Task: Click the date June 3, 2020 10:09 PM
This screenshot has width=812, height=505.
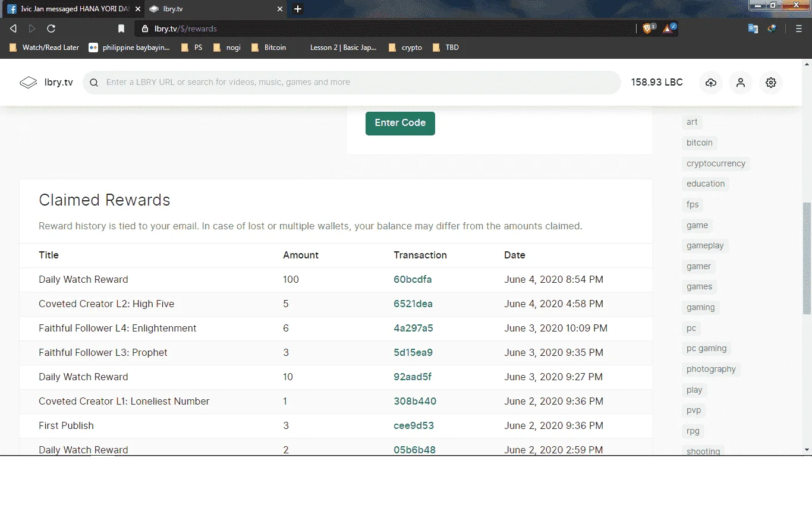Action: coord(556,328)
